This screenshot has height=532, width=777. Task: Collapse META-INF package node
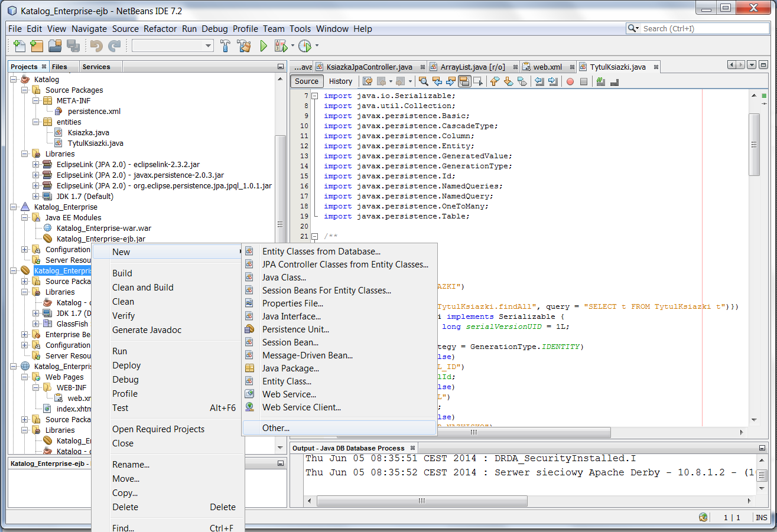coord(37,100)
